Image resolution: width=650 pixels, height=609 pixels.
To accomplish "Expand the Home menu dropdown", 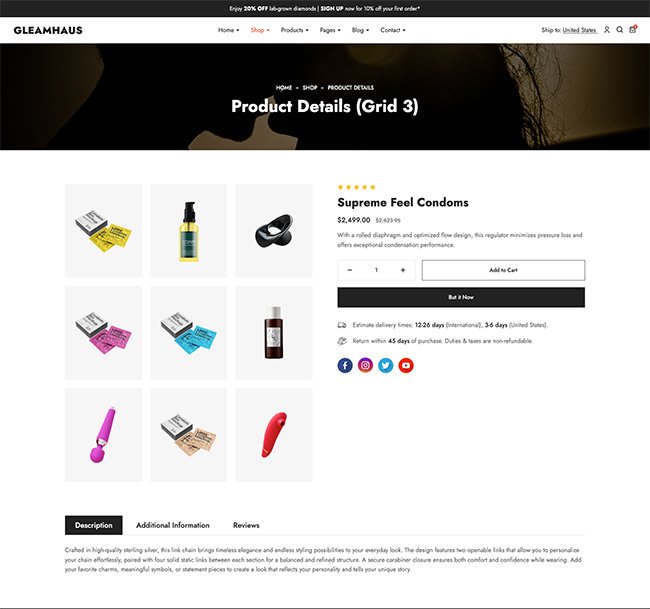I will pos(228,30).
